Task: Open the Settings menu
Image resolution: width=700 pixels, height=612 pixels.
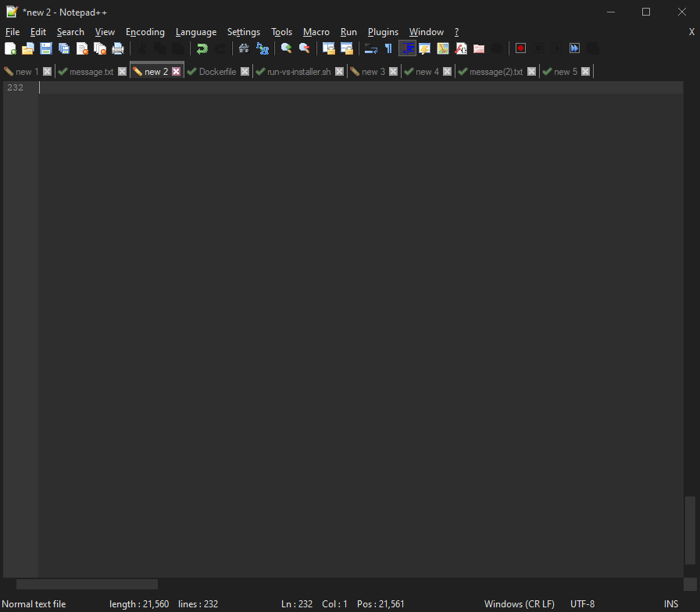Action: coord(243,32)
